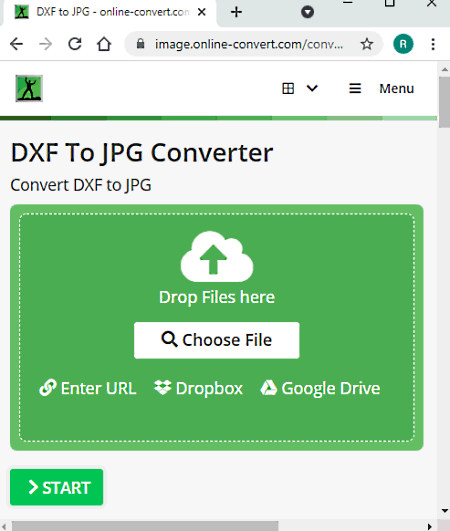Viewport: 450px width, 531px height.
Task: Upload from Google Drive
Action: [x=320, y=388]
